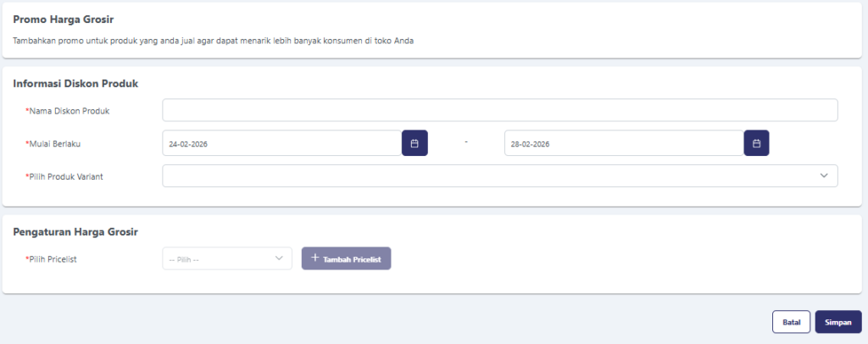Click inside the Pilih Produk Variant select field
The width and height of the screenshot is (868, 344).
(487, 175)
